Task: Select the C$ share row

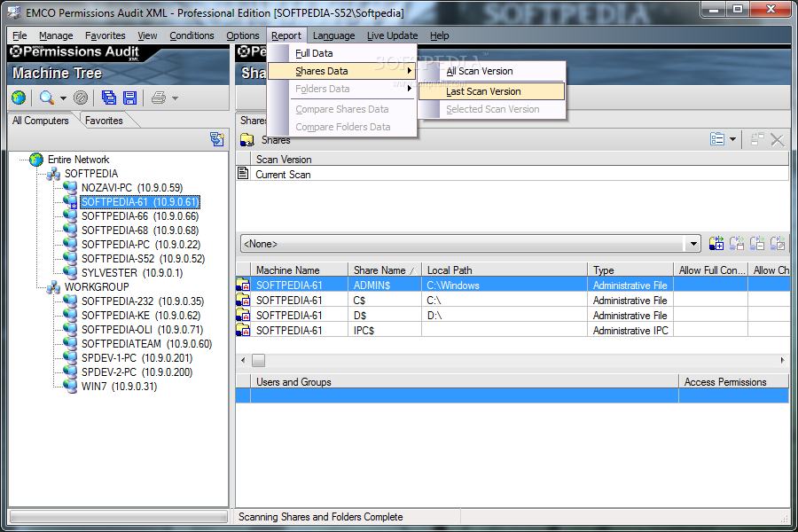Action: [512, 301]
